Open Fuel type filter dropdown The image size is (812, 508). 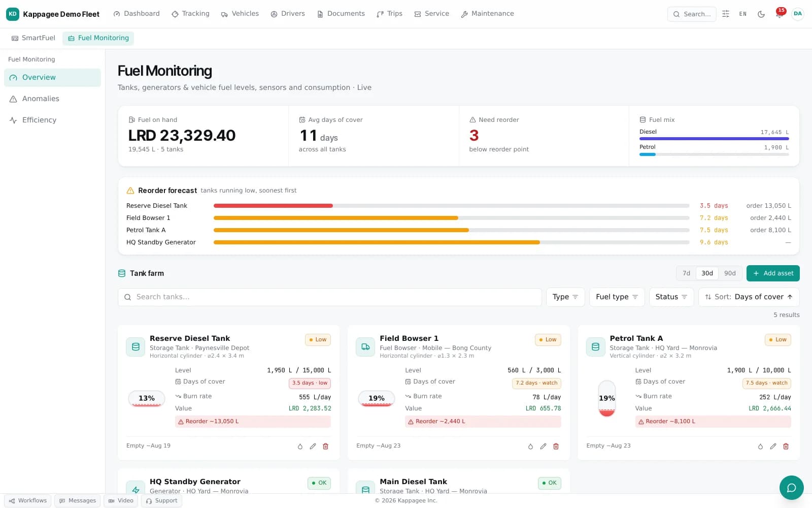(x=617, y=297)
